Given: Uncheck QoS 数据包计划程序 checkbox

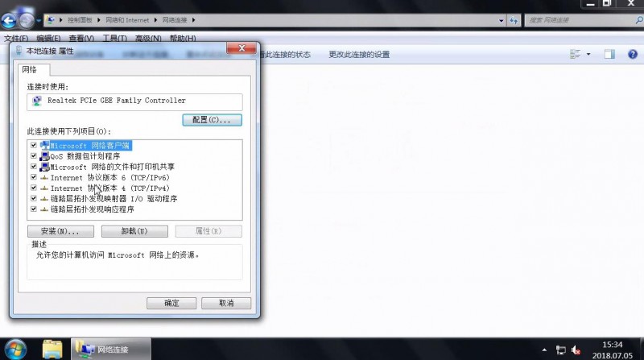Looking at the screenshot, I should [x=34, y=155].
